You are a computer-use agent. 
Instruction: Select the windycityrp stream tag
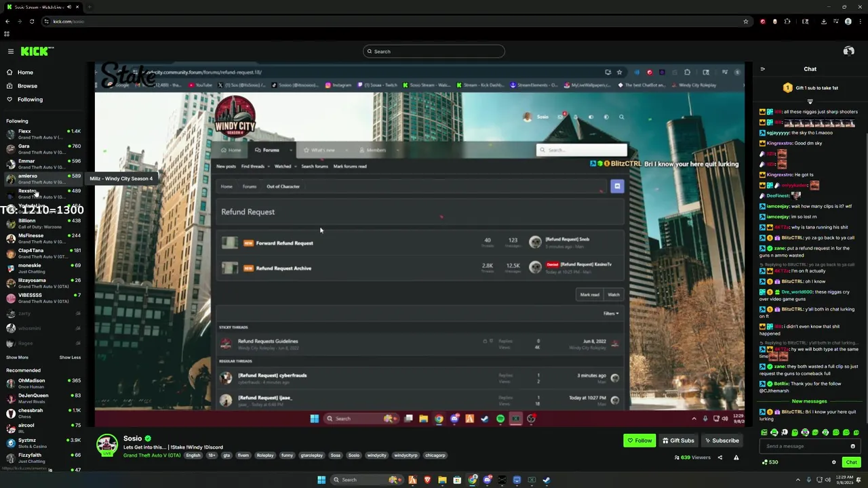406,455
